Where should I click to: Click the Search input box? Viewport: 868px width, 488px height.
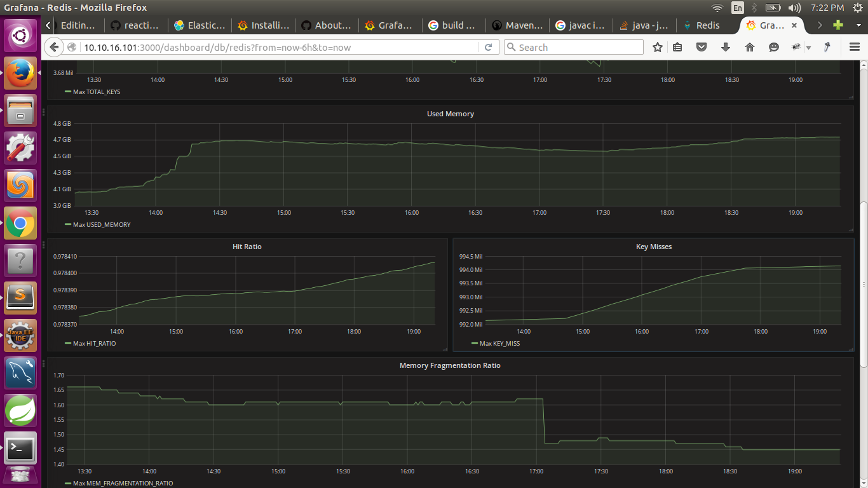(x=574, y=47)
